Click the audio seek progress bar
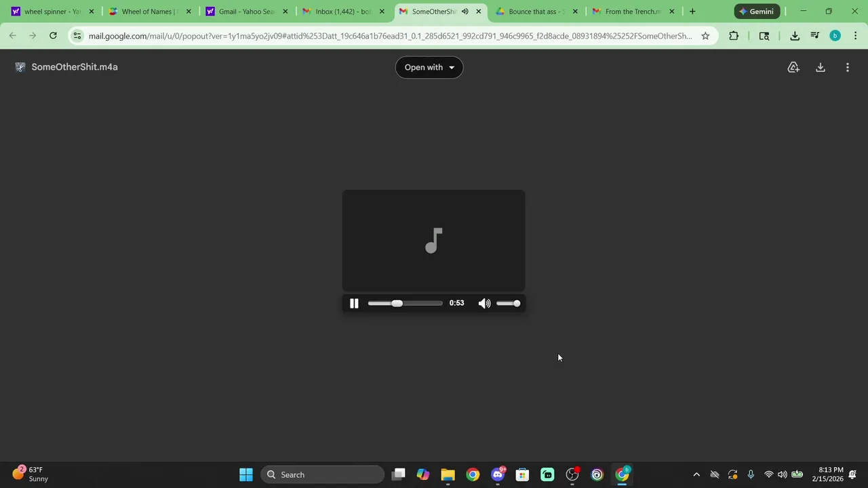The image size is (868, 488). coord(405,304)
